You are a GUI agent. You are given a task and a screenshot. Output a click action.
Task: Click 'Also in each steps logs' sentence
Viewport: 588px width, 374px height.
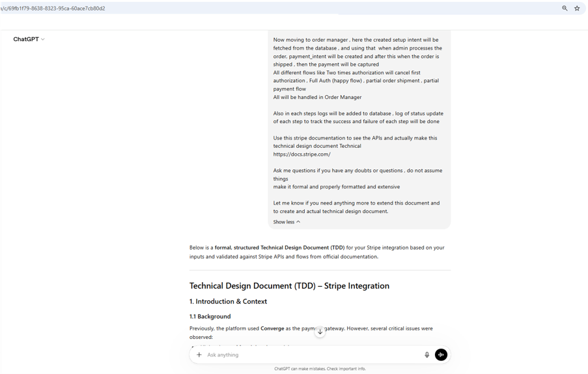(358, 117)
